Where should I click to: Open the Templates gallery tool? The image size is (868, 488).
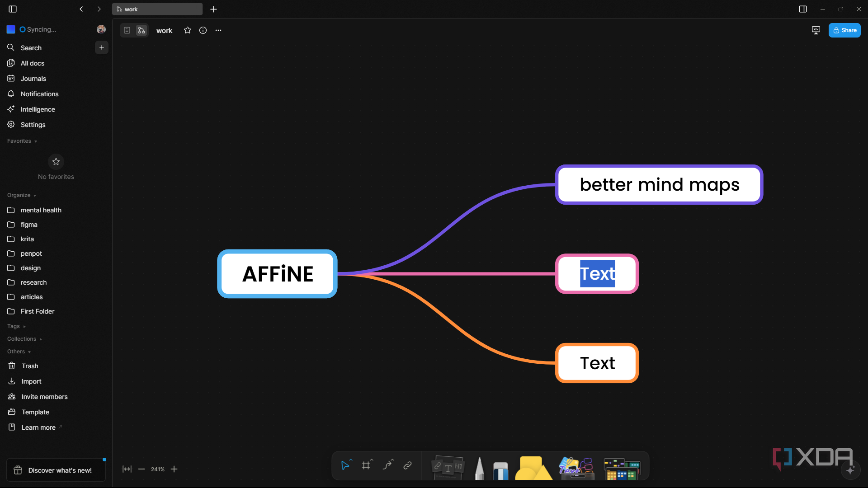click(x=622, y=469)
